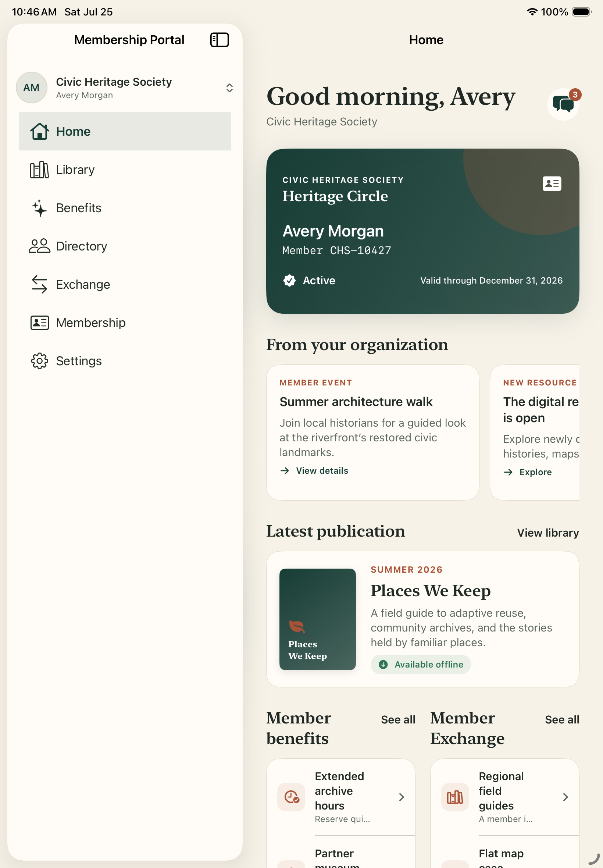Click the Extended archive hours title
Viewport: 603px width, 868px height.
pos(339,790)
